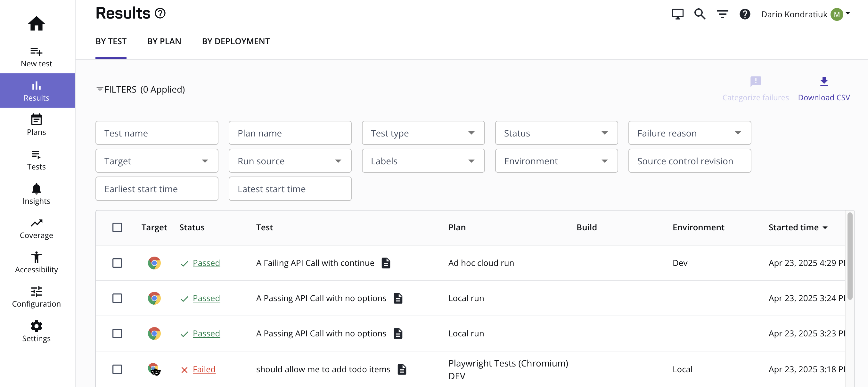The image size is (868, 387).
Task: Select the should allow me to add todo row checkbox
Action: [x=117, y=369]
